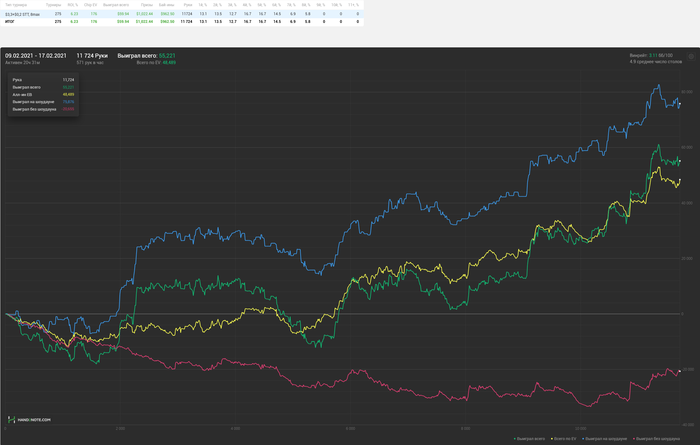Viewport: 700px width, 445px height.
Task: Click 'Выиграл без шоудауна' tooltip row
Action: tap(43, 109)
